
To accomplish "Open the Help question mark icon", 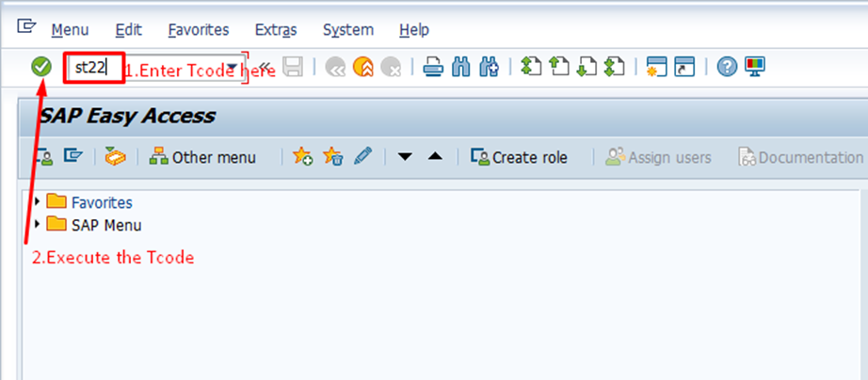I will tap(728, 68).
